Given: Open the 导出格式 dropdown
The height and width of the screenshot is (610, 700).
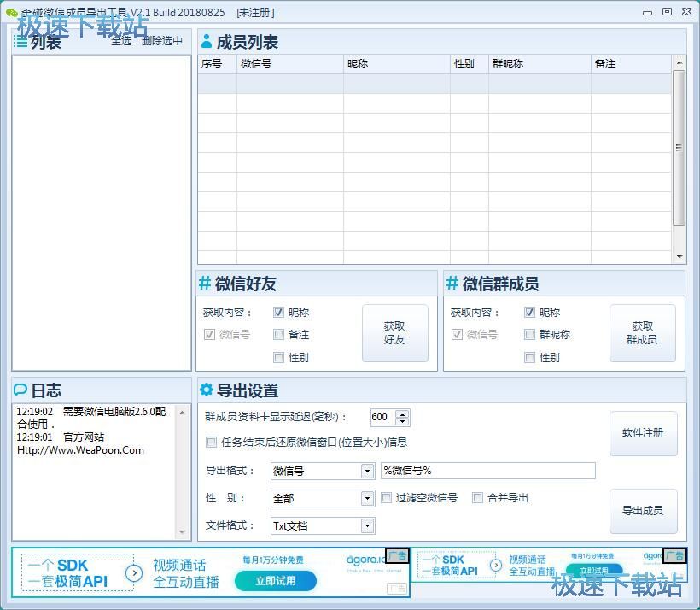Looking at the screenshot, I should coord(367,471).
